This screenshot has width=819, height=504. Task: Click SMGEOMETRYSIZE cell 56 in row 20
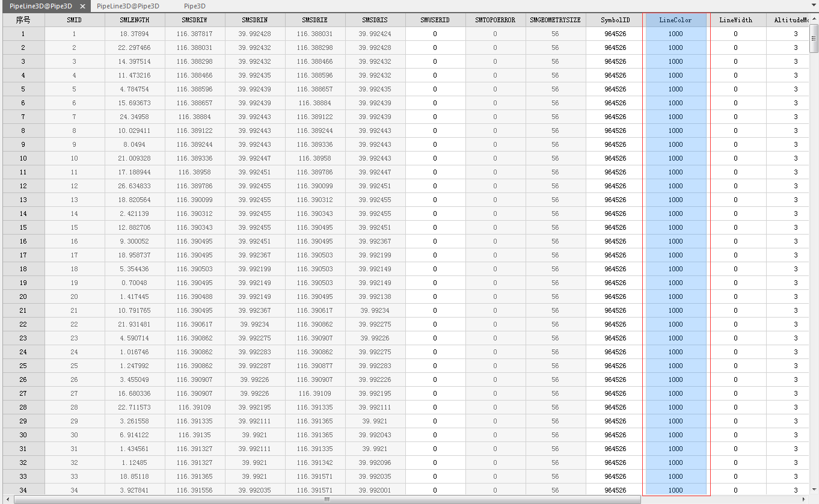click(556, 297)
